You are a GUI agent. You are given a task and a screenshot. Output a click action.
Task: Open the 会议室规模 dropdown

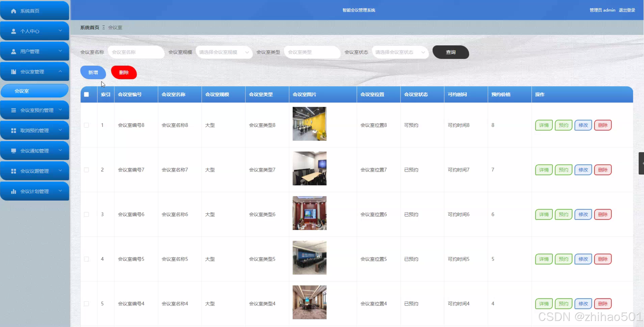[224, 52]
